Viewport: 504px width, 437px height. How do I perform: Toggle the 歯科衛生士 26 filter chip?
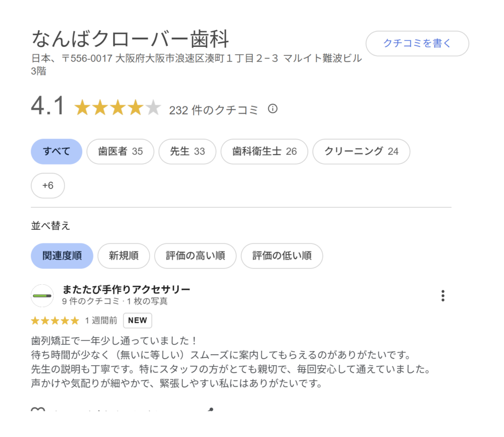[x=264, y=151]
